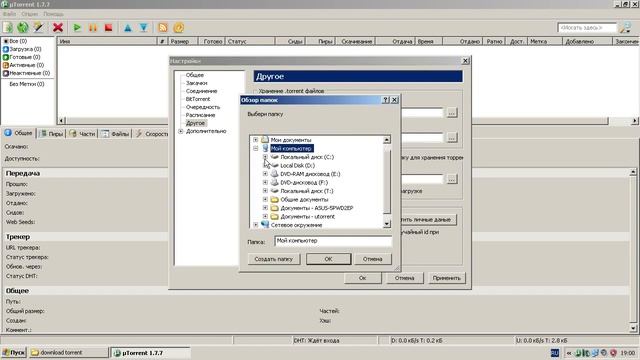Click the folder tree scrollbar up arrow

tap(387, 140)
